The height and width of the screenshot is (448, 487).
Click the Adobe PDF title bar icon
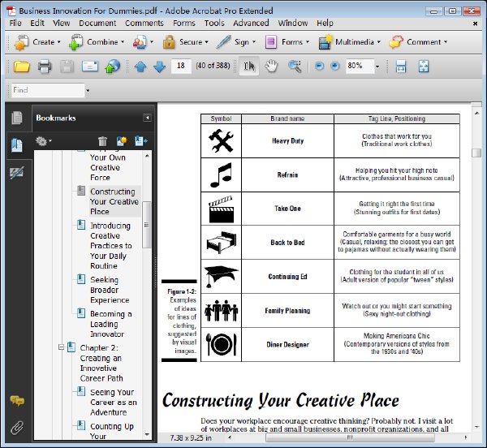(x=11, y=11)
